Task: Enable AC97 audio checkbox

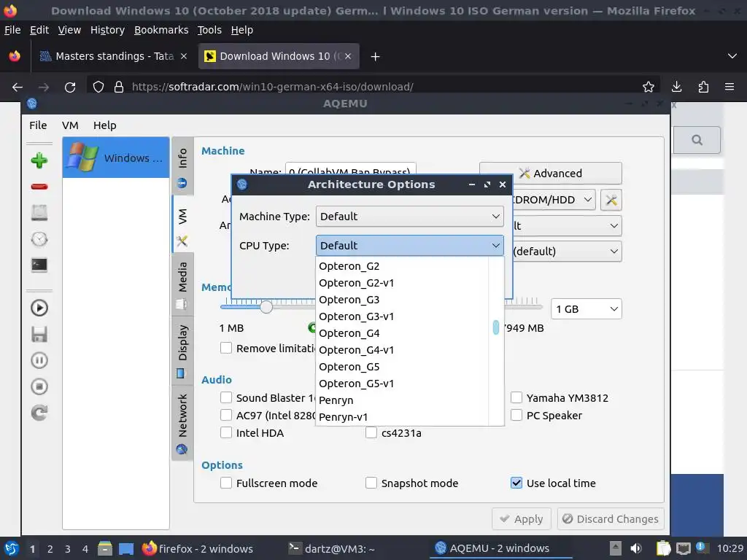Action: 226,415
